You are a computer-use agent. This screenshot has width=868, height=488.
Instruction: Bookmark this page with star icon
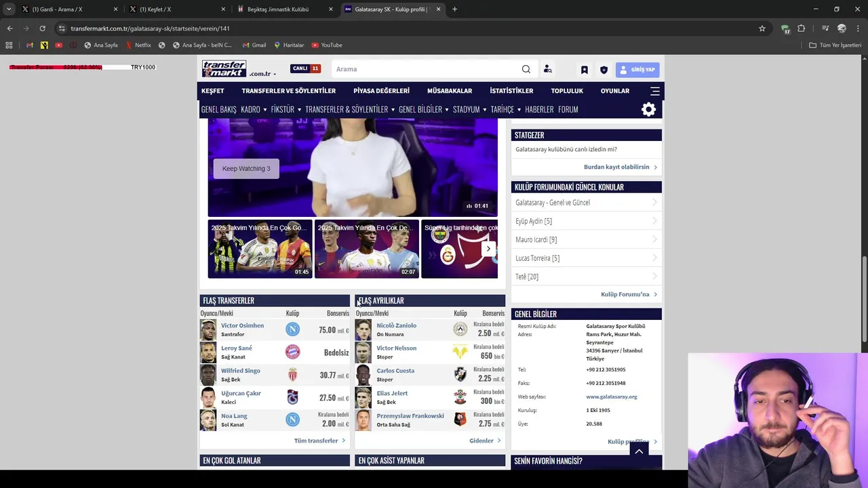click(762, 28)
